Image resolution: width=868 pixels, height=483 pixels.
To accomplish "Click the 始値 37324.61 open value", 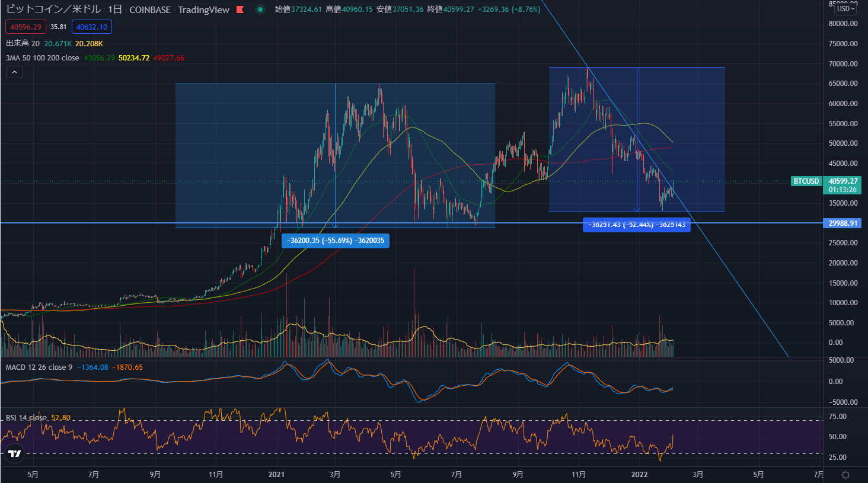I will 298,9.
